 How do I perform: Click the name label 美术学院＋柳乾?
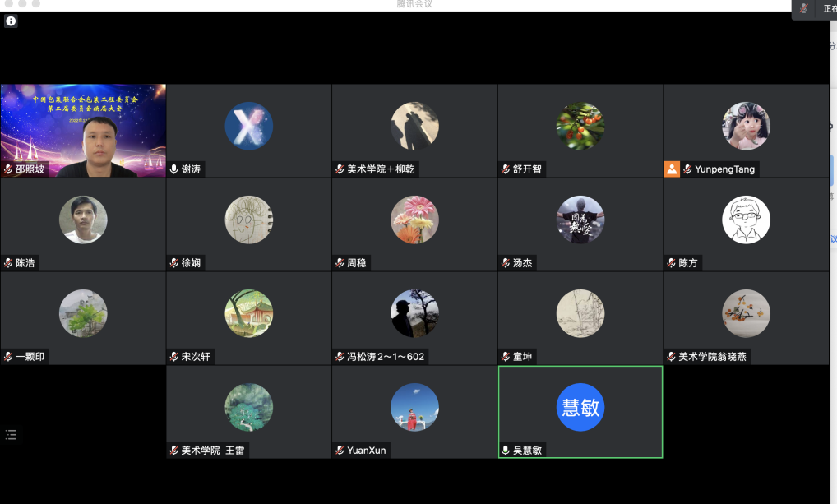pyautogui.click(x=381, y=169)
